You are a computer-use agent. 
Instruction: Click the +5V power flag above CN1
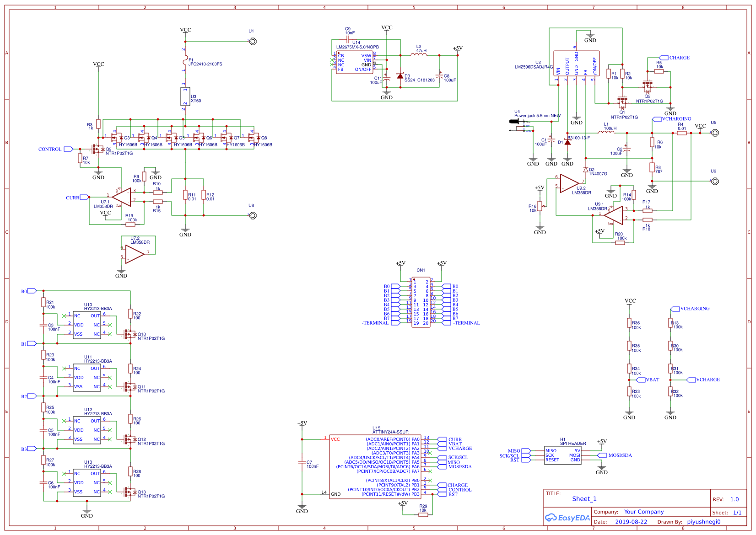point(400,264)
